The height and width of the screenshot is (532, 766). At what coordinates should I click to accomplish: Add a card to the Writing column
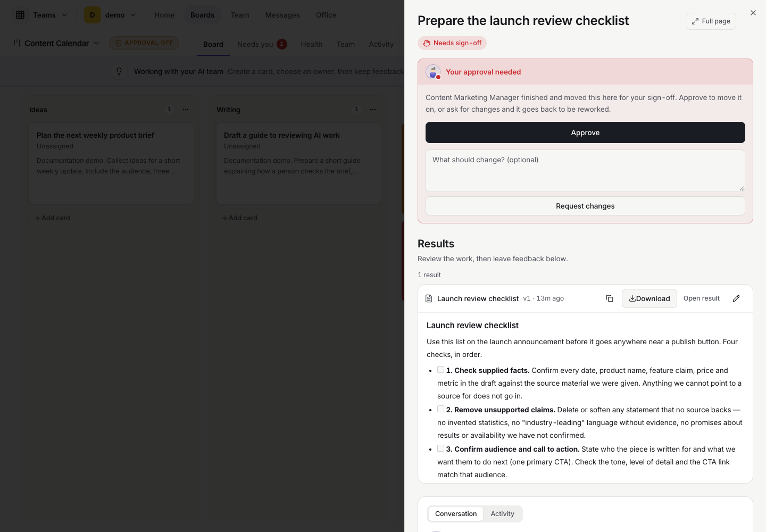(240, 218)
